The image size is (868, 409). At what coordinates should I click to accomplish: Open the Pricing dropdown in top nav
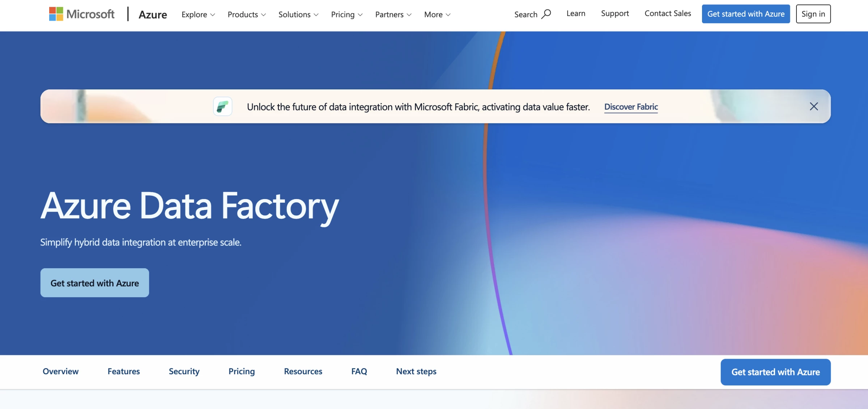click(346, 14)
